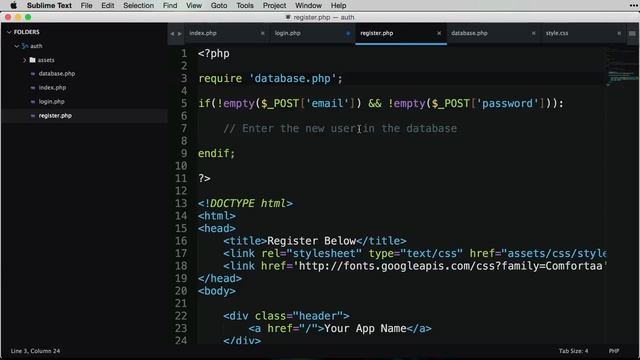The height and width of the screenshot is (360, 640).
Task: Collapse the FOLDERS section
Action: tap(9, 32)
